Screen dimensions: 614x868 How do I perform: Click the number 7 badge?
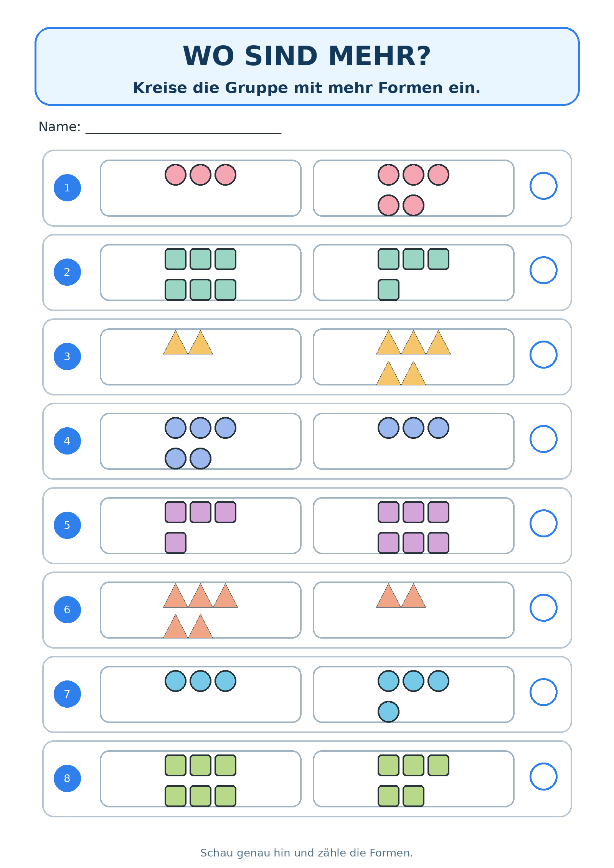tap(67, 694)
